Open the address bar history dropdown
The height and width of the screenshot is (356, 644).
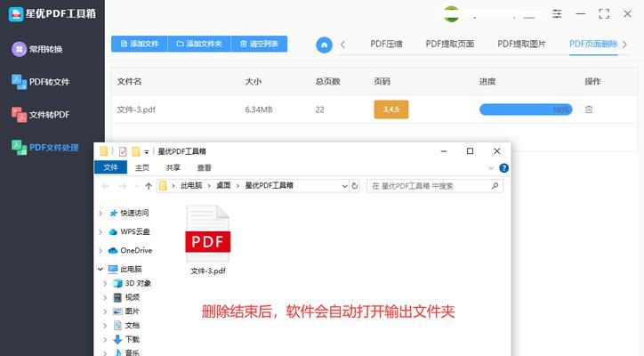[344, 186]
